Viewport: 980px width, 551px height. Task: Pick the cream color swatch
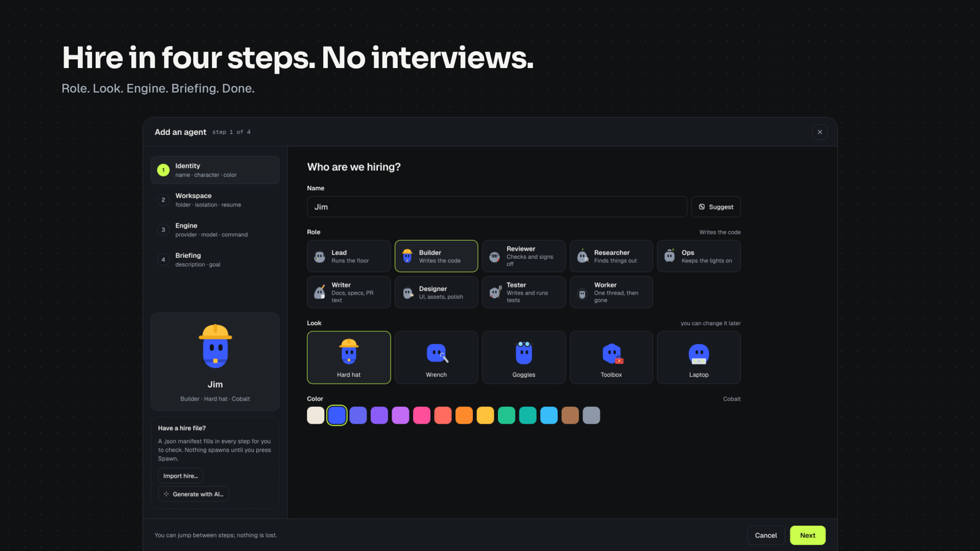click(x=315, y=415)
